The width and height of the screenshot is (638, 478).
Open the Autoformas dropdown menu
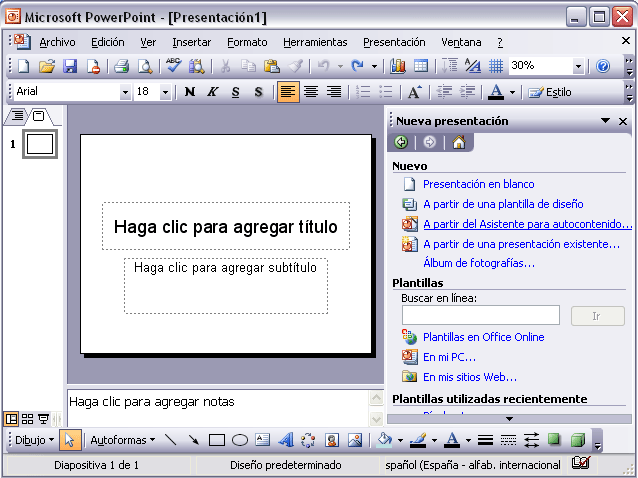point(122,440)
